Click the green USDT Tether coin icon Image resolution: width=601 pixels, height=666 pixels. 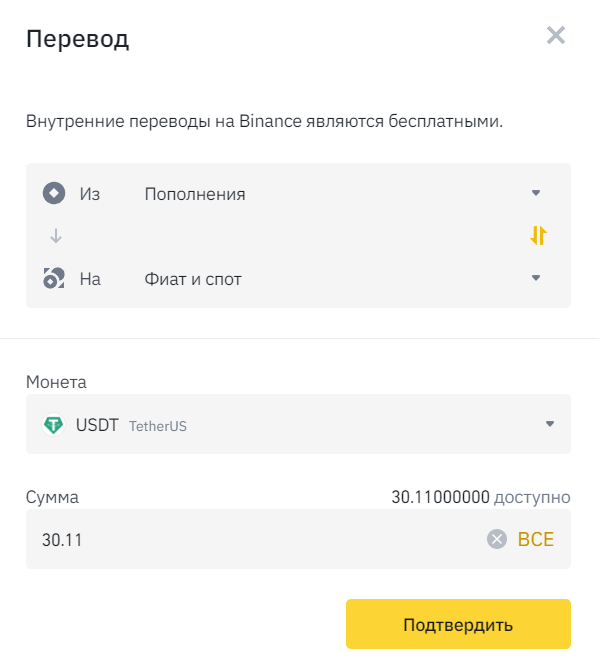pos(54,425)
